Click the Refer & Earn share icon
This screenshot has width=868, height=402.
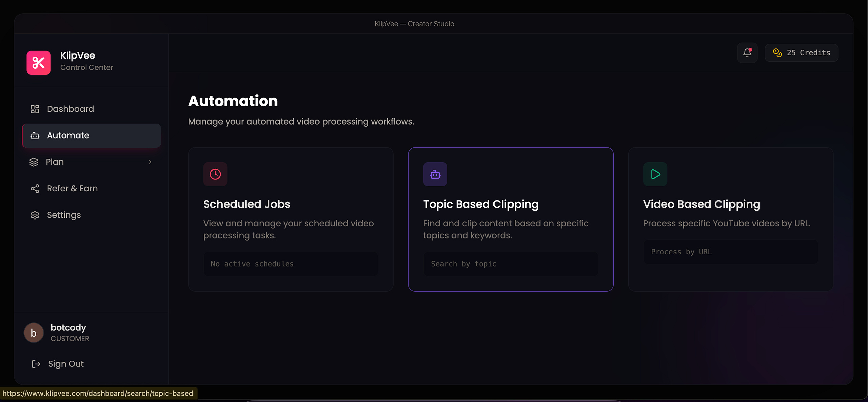point(35,189)
